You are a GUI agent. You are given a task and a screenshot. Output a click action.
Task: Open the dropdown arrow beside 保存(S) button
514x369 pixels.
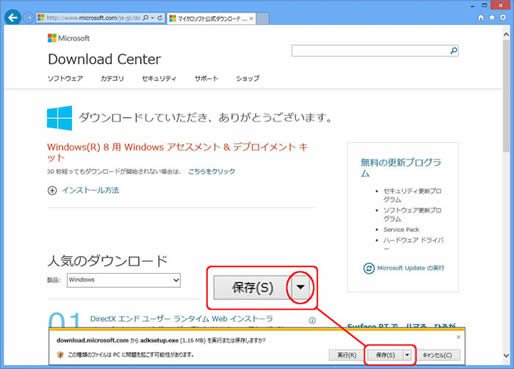(407, 355)
